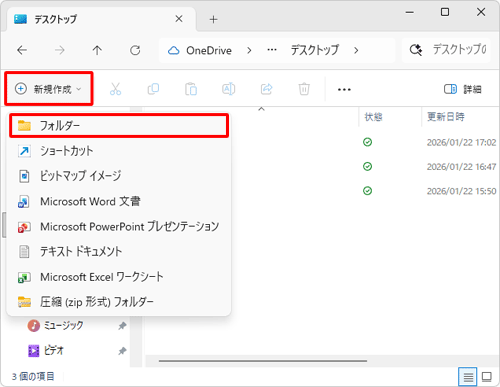The height and width of the screenshot is (387, 500).
Task: Click the Delete trash can icon
Action: [x=304, y=89]
